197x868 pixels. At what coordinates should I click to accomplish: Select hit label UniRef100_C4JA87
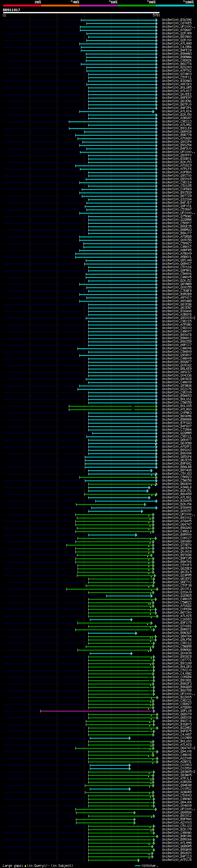176,734
